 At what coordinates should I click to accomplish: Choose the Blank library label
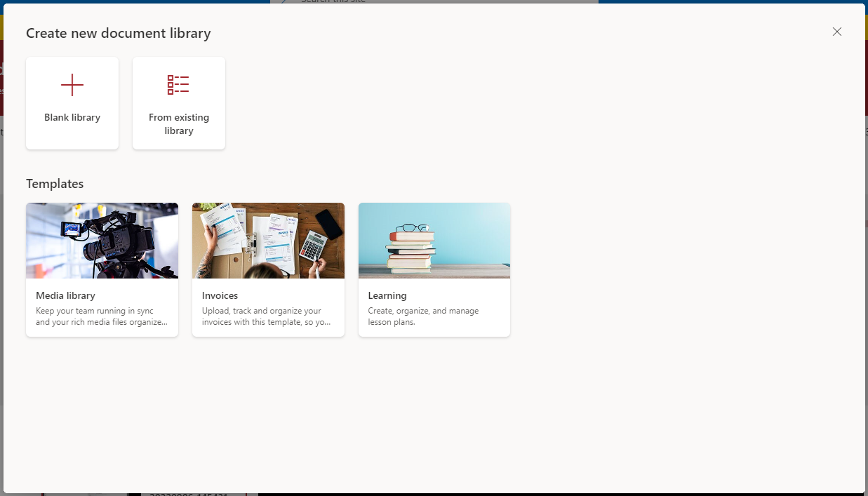72,118
